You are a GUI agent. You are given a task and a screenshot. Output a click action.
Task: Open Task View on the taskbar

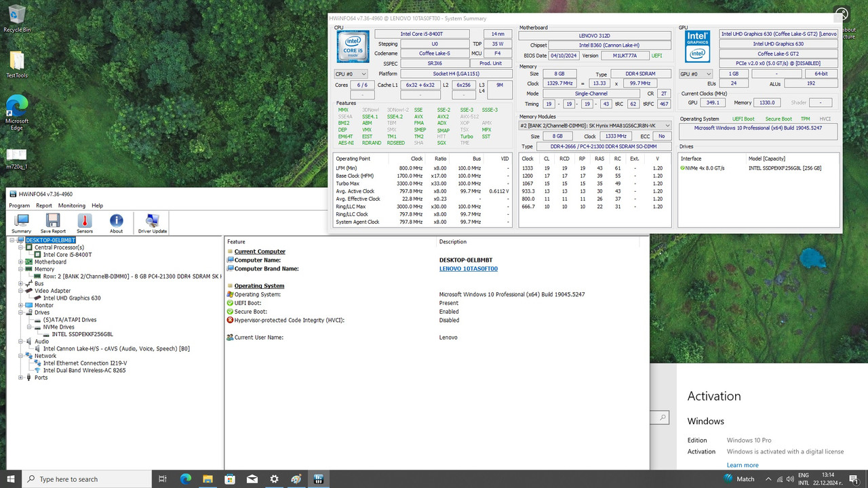coord(163,479)
